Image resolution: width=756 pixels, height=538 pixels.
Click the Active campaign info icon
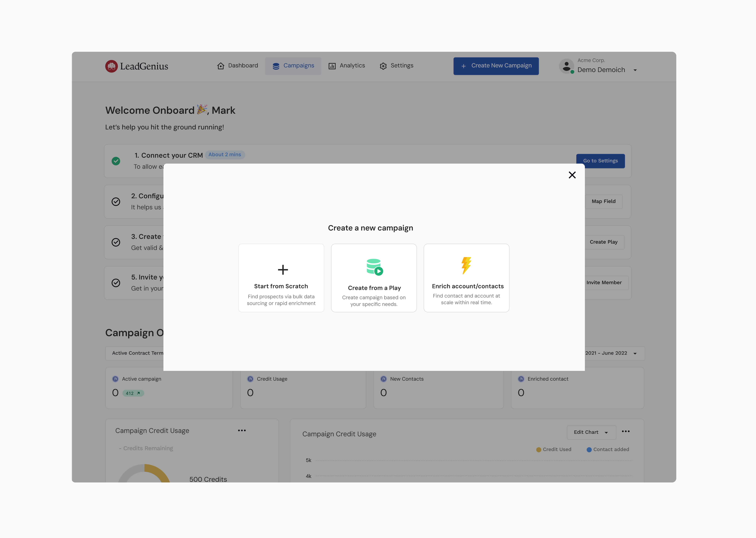coord(115,379)
